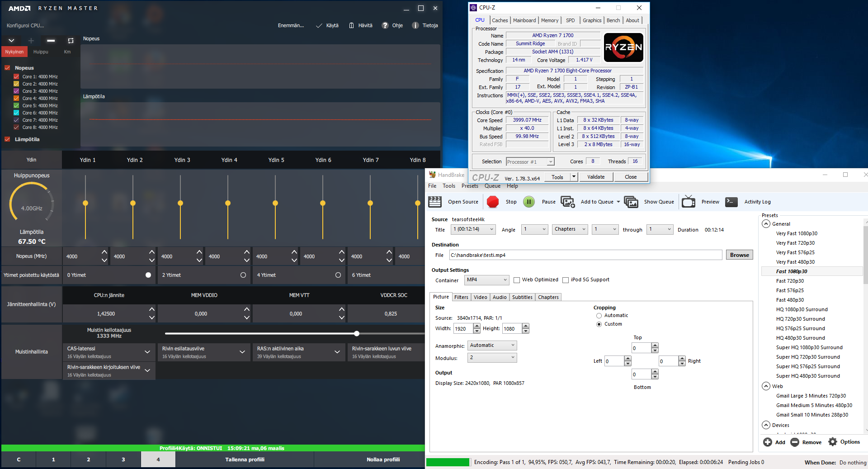
Task: Open the Container MP4 dropdown
Action: pos(487,280)
